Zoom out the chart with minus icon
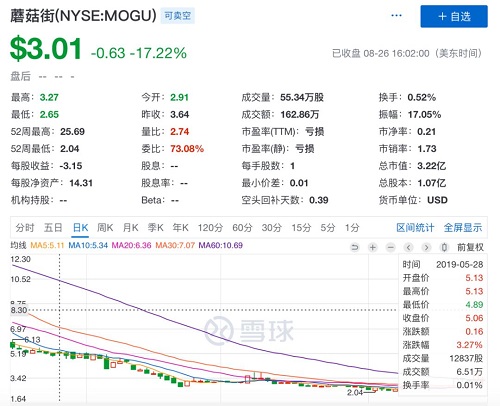The image size is (500, 406). (x=391, y=247)
